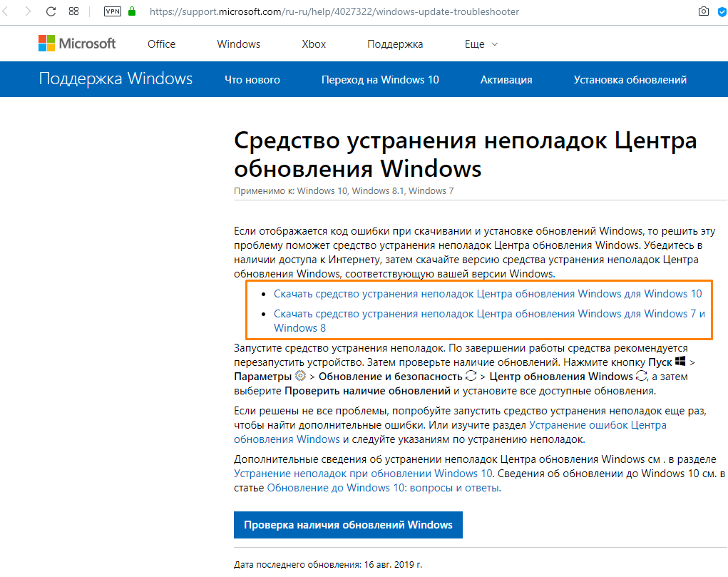Image resolution: width=728 pixels, height=577 pixels.
Task: Focus the address bar URL
Action: click(334, 11)
